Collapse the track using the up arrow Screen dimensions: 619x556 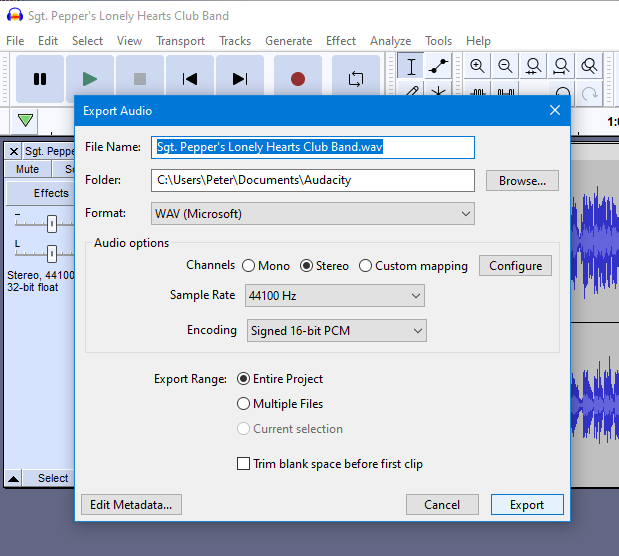click(x=13, y=479)
